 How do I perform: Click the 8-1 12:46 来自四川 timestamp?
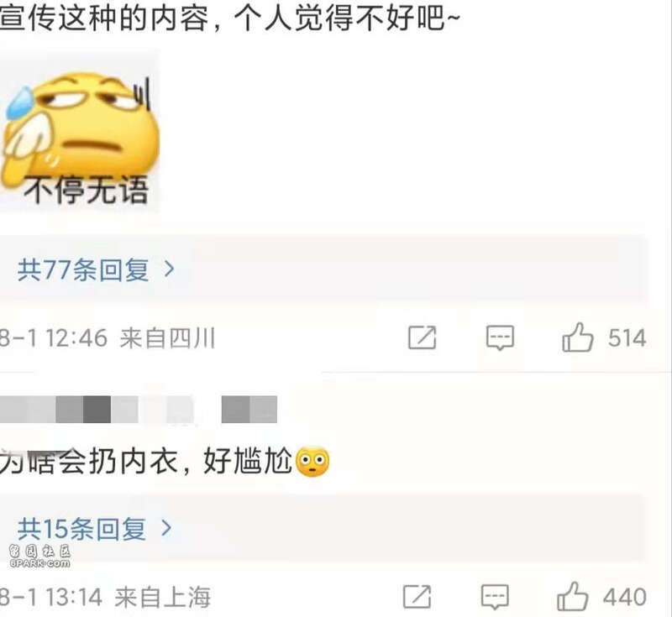pos(108,338)
